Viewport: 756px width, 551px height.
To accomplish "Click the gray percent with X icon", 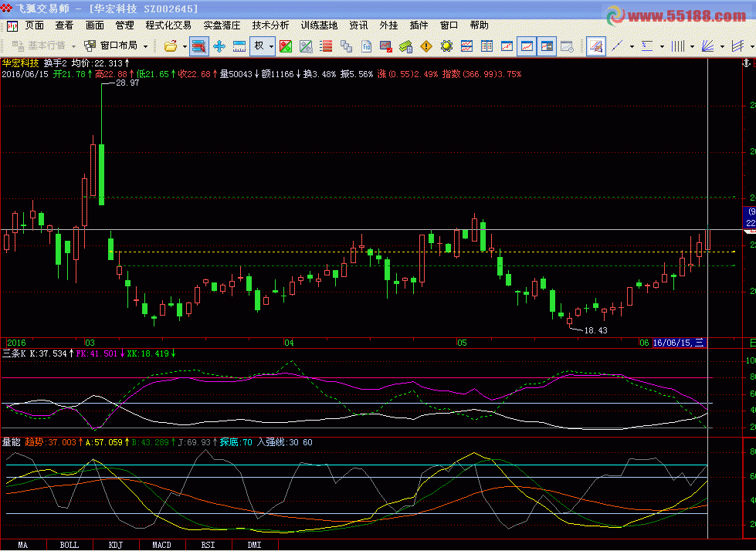I will [306, 46].
